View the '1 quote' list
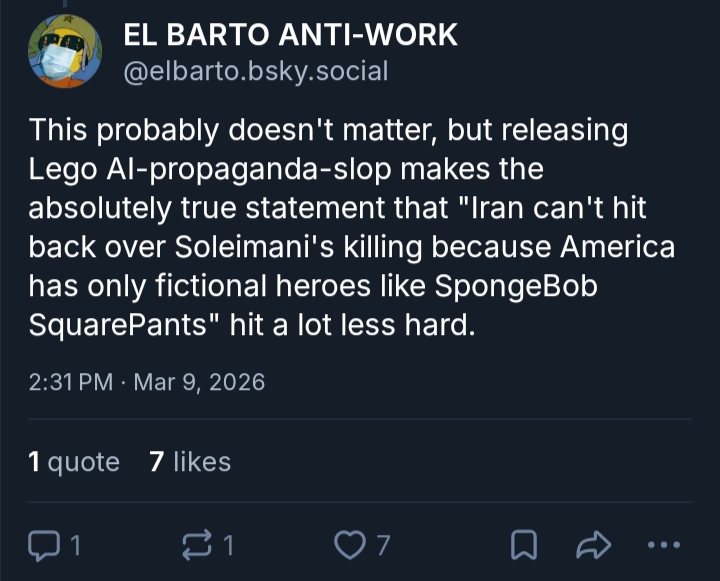This screenshot has height=581, width=720. [74, 462]
